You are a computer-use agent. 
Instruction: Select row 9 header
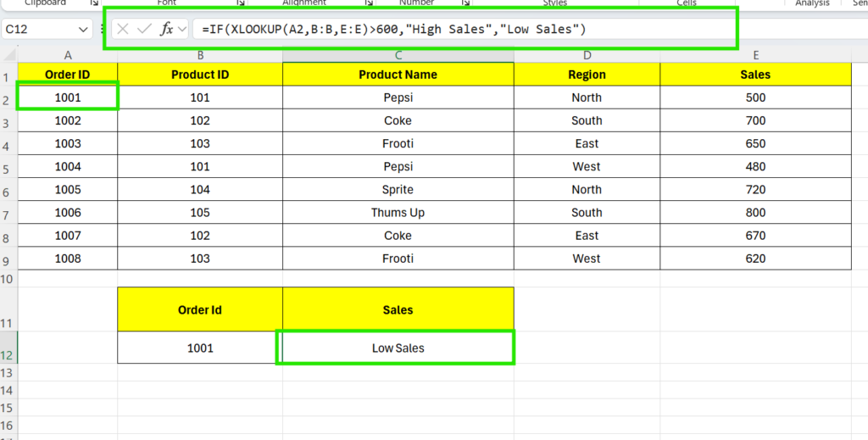tap(8, 259)
